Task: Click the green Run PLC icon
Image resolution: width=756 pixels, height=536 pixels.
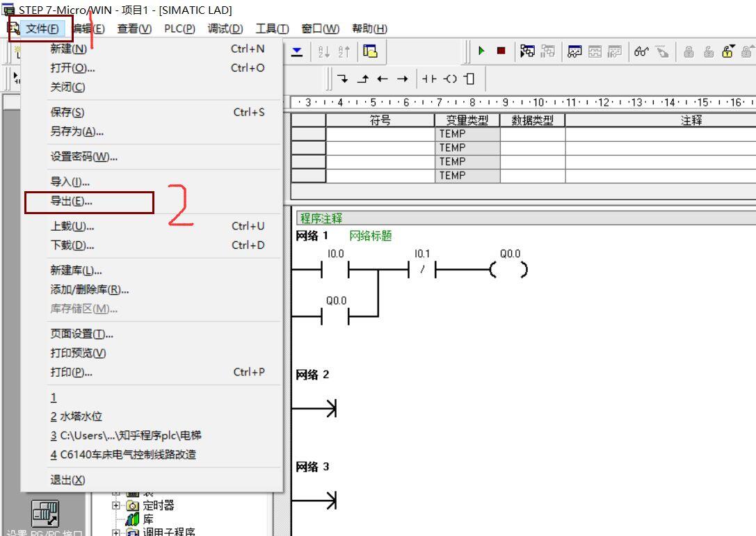Action: 481,51
